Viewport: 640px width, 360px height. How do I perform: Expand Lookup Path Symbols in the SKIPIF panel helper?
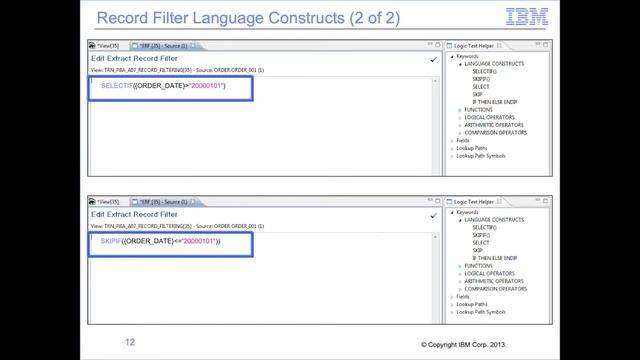pyautogui.click(x=452, y=312)
